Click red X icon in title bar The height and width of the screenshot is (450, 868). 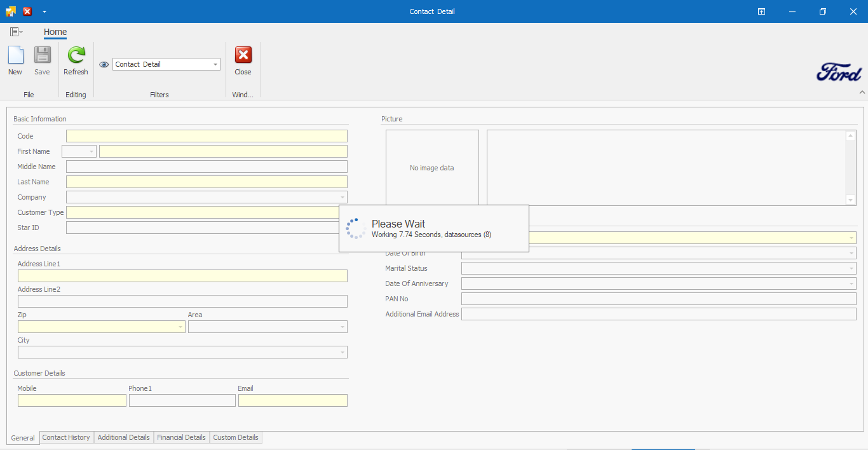click(x=27, y=11)
